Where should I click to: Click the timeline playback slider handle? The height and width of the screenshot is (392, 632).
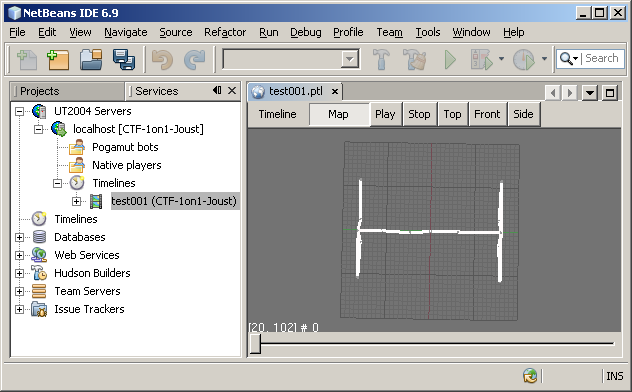pos(255,343)
